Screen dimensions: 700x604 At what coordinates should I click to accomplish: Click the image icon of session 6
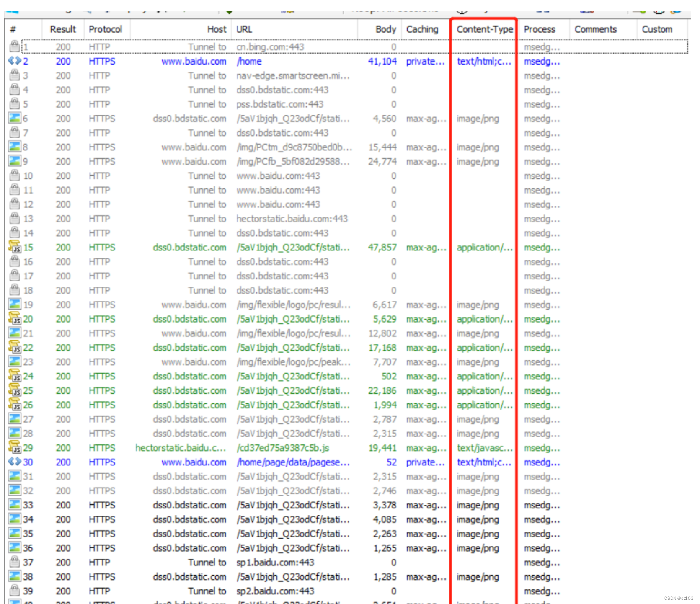click(x=15, y=118)
